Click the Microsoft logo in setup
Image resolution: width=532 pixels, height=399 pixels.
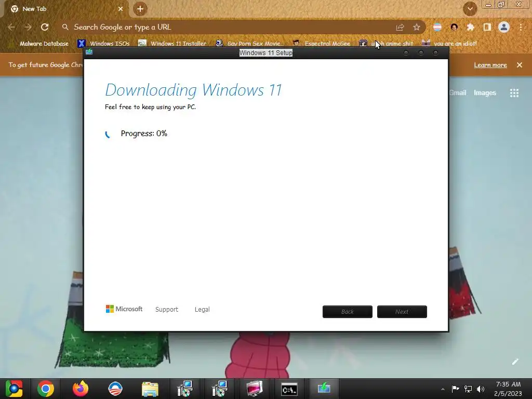click(124, 309)
